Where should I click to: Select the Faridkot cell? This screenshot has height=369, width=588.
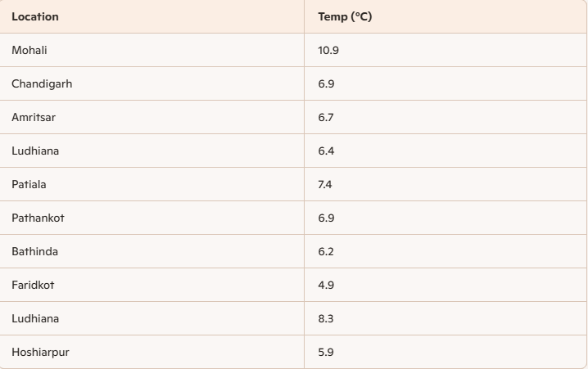(x=152, y=285)
